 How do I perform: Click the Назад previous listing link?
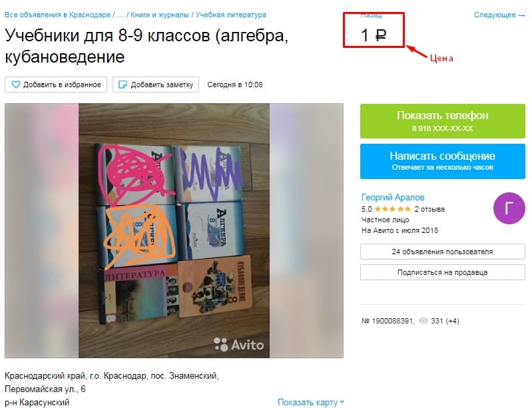pyautogui.click(x=371, y=15)
